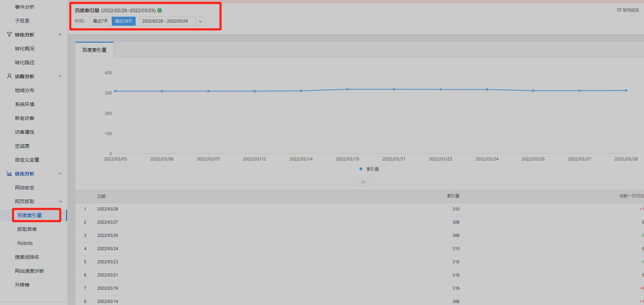
Task: Open 百度索引量 in the sidebar
Action: click(29, 215)
